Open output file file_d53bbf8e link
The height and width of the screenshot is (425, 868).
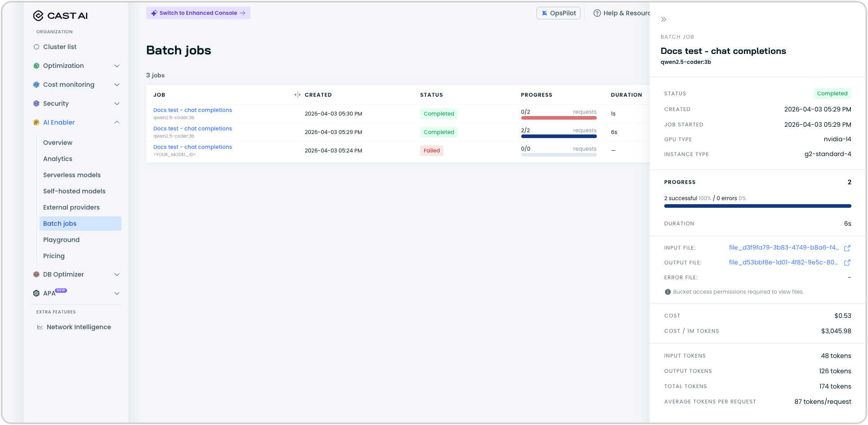tap(783, 263)
